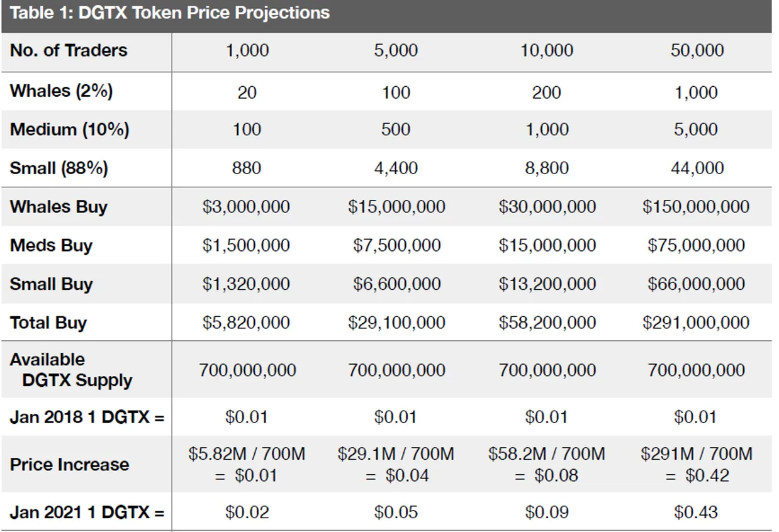779x532 pixels.
Task: Click the Jan 2018 1 DGTX label
Action: tap(87, 418)
